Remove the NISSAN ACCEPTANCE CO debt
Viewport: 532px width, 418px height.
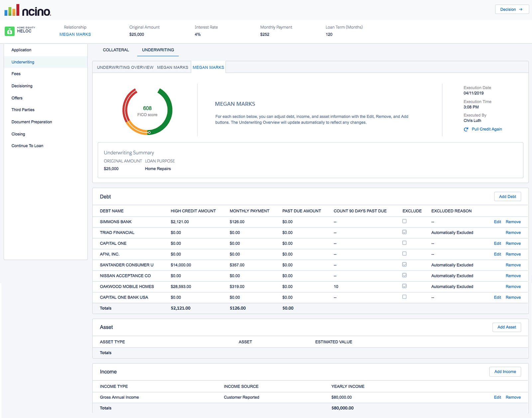[513, 276]
